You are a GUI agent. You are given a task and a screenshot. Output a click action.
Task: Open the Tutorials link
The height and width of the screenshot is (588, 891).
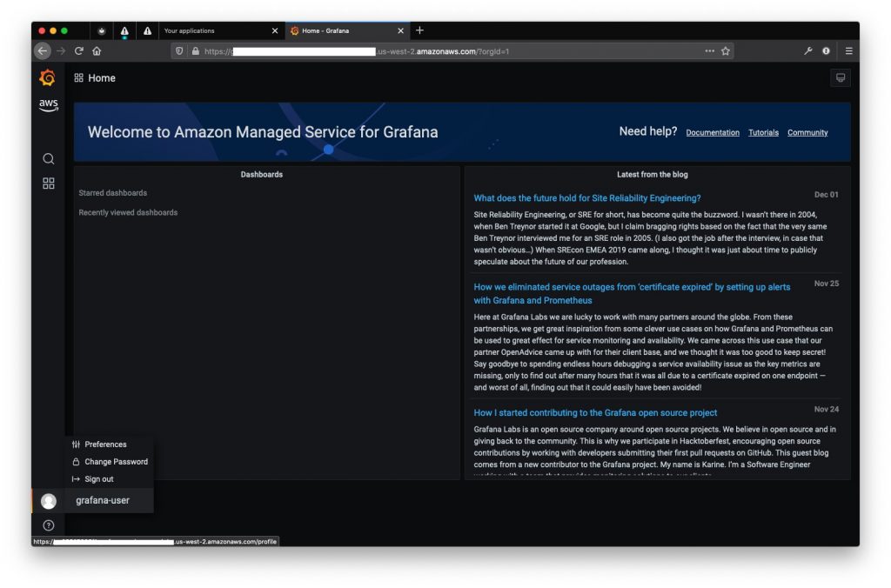pyautogui.click(x=763, y=132)
